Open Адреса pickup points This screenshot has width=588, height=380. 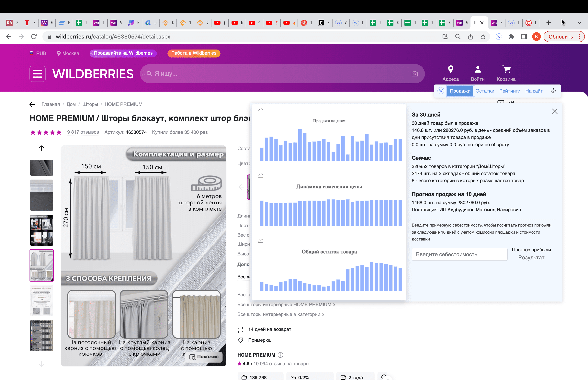(450, 73)
